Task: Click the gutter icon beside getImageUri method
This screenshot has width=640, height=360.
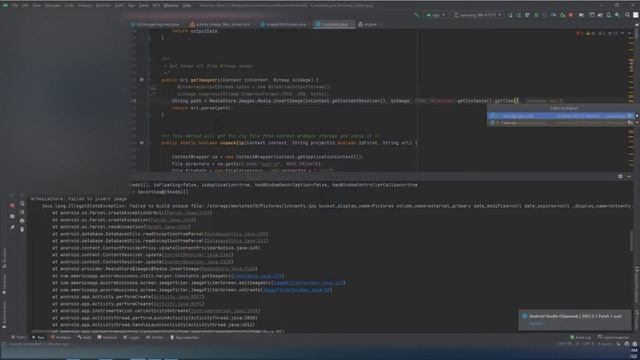Action: 142,80
